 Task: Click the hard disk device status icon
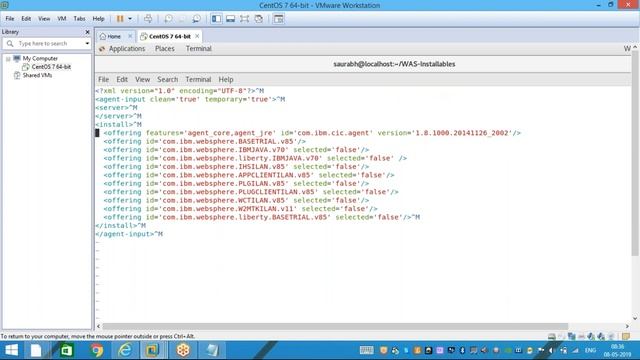tap(551, 336)
